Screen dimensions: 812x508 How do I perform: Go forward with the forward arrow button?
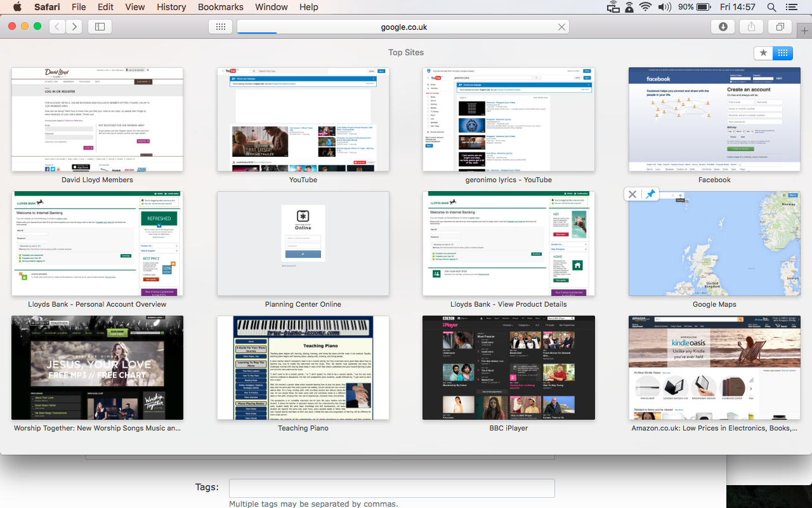click(x=74, y=27)
